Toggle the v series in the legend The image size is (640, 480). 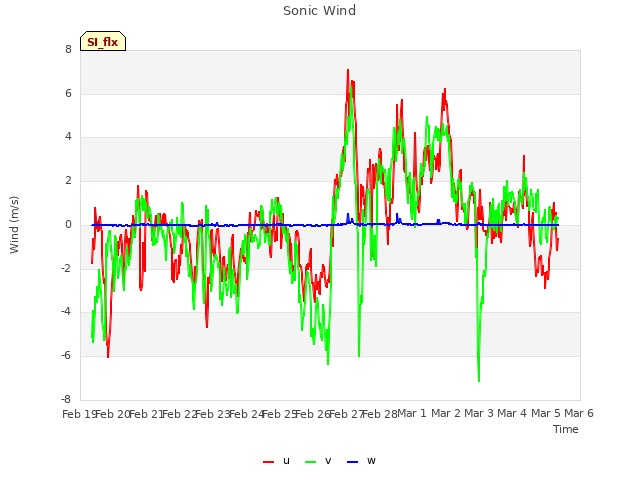pos(318,461)
